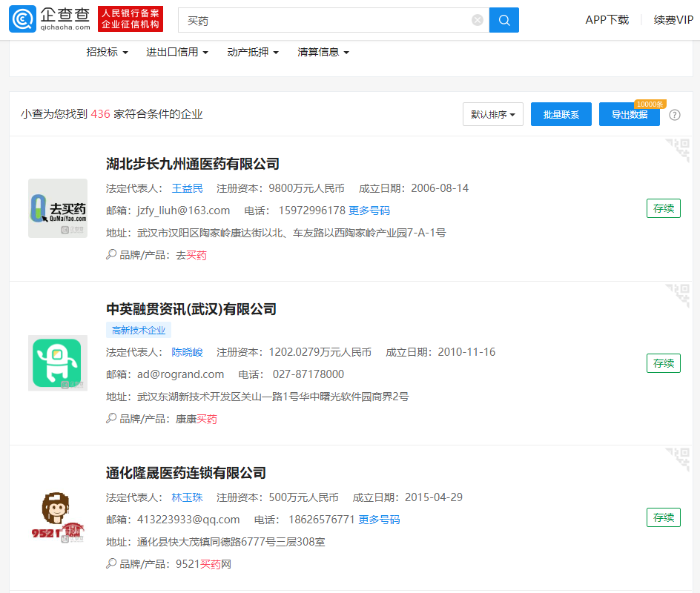Focus the search input containing 买药
The height and width of the screenshot is (593, 700).
pyautogui.click(x=326, y=21)
